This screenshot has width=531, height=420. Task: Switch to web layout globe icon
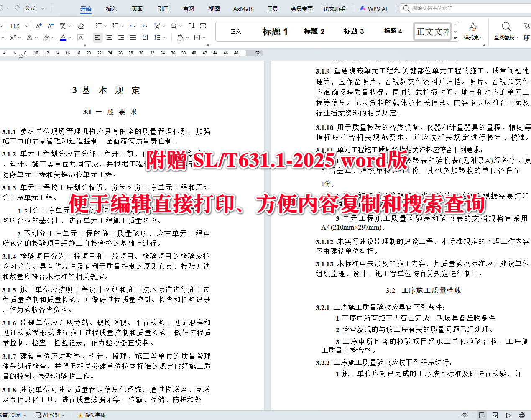(522, 415)
